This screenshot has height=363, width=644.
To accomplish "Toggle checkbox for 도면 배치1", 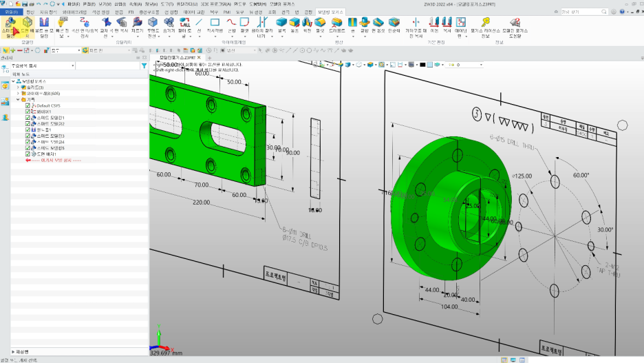I will click(28, 154).
